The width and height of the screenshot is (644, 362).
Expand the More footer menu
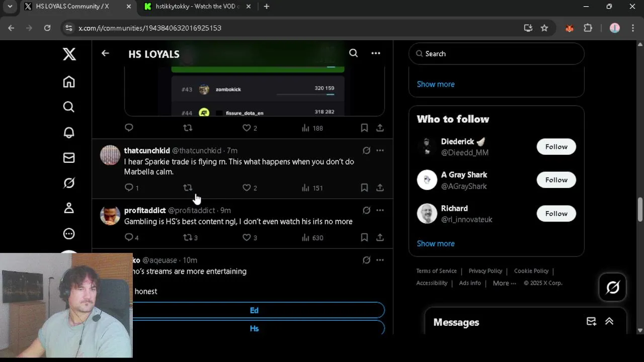click(x=504, y=283)
